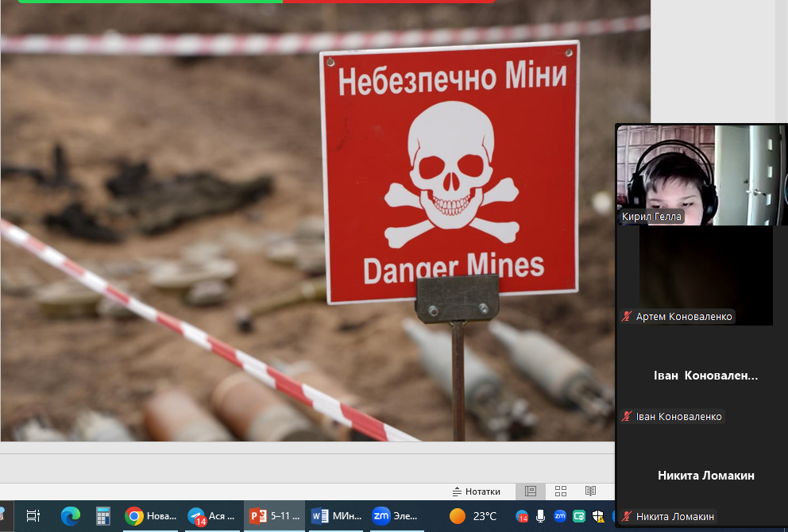The height and width of the screenshot is (532, 788).
Task: Select Іван Коноваленко participant tile
Action: pos(701,376)
